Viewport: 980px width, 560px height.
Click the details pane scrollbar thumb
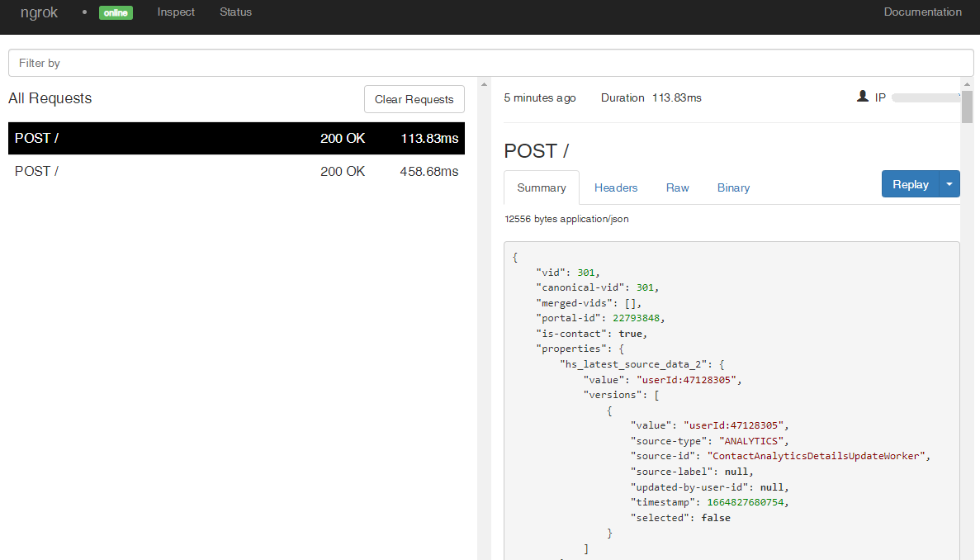tap(967, 107)
